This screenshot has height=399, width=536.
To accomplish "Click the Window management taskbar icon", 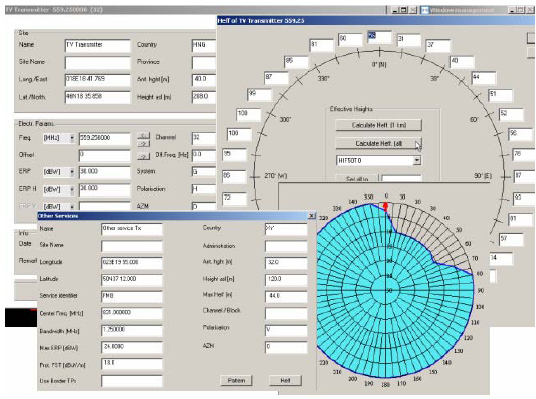I will coord(425,10).
